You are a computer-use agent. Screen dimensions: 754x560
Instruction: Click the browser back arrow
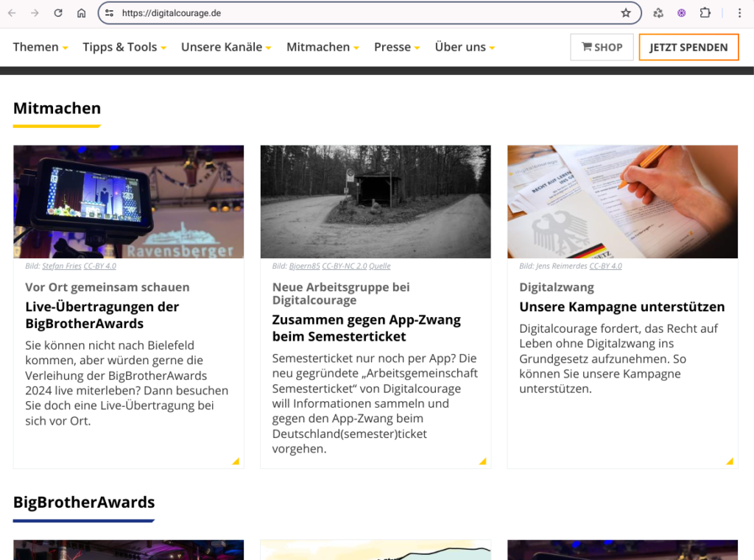point(12,13)
